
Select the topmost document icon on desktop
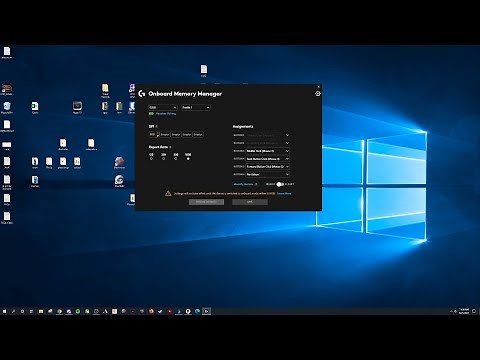pyautogui.click(x=7, y=52)
